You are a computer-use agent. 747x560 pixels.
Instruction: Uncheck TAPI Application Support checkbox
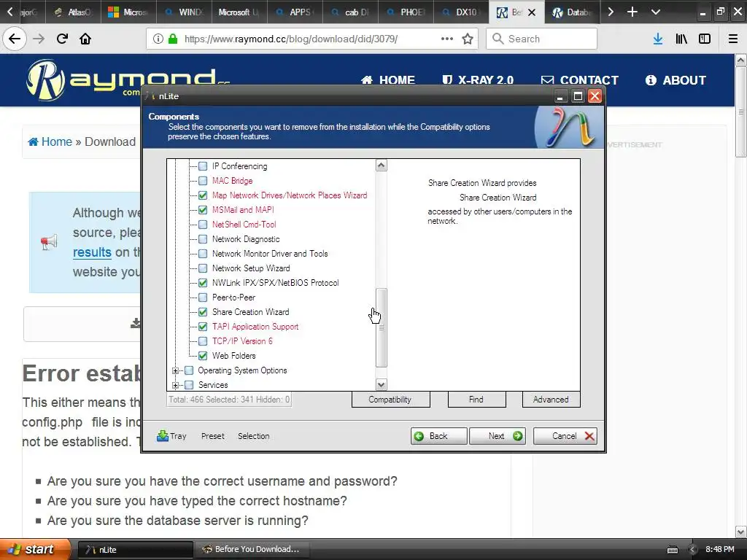[203, 327]
